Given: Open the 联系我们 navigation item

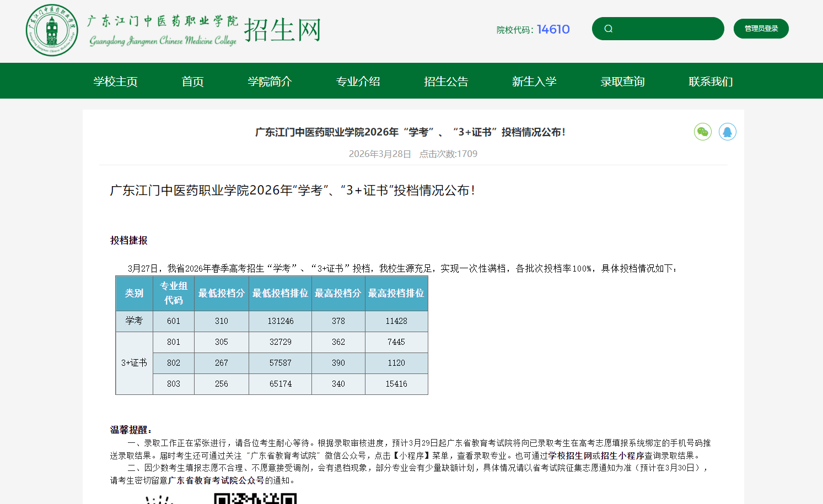Looking at the screenshot, I should tap(710, 81).
